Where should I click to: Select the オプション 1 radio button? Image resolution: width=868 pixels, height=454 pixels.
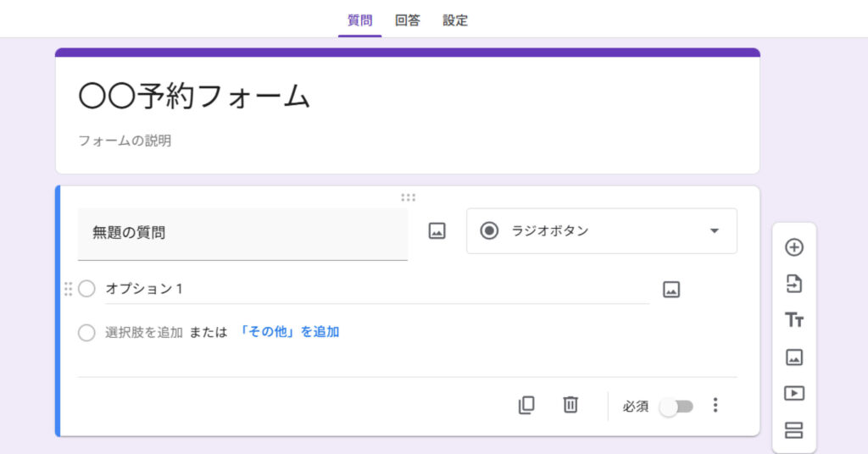(86, 289)
